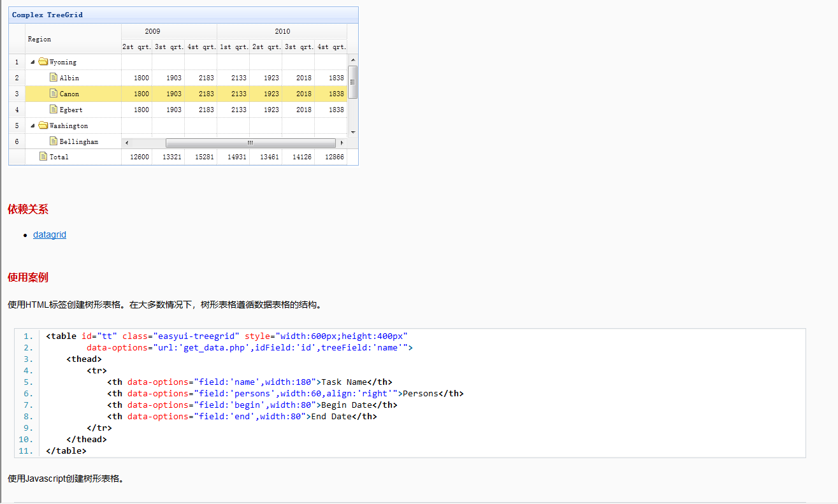Click the horizontal scrollbar left arrow
Image resolution: width=838 pixels, height=504 pixels.
[126, 143]
